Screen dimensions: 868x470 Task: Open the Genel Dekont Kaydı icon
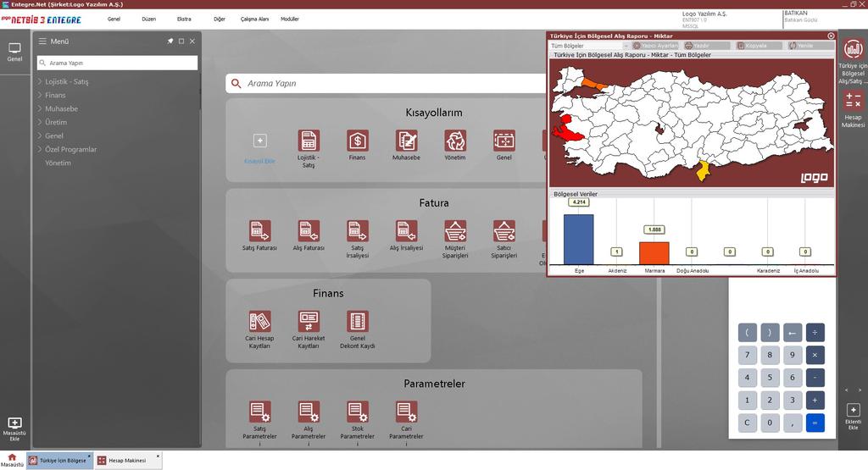pos(358,321)
